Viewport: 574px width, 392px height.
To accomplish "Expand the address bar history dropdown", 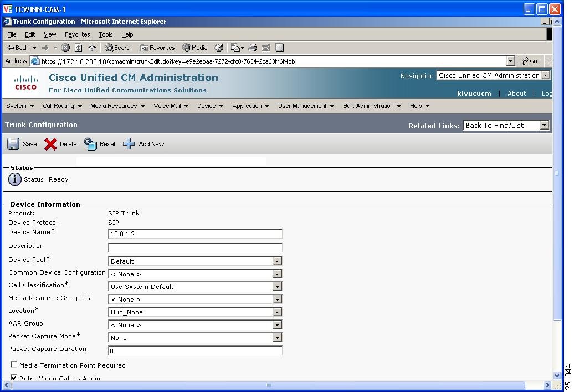I will (x=511, y=61).
